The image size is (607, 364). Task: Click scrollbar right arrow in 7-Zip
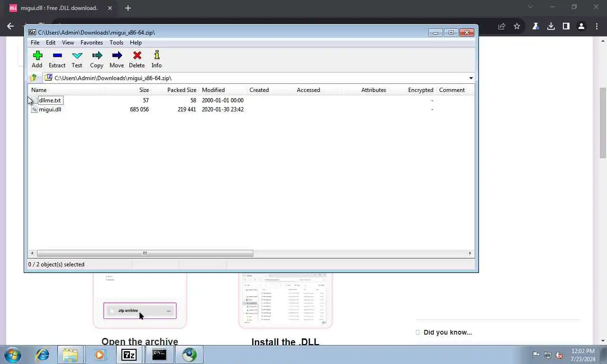tap(470, 253)
